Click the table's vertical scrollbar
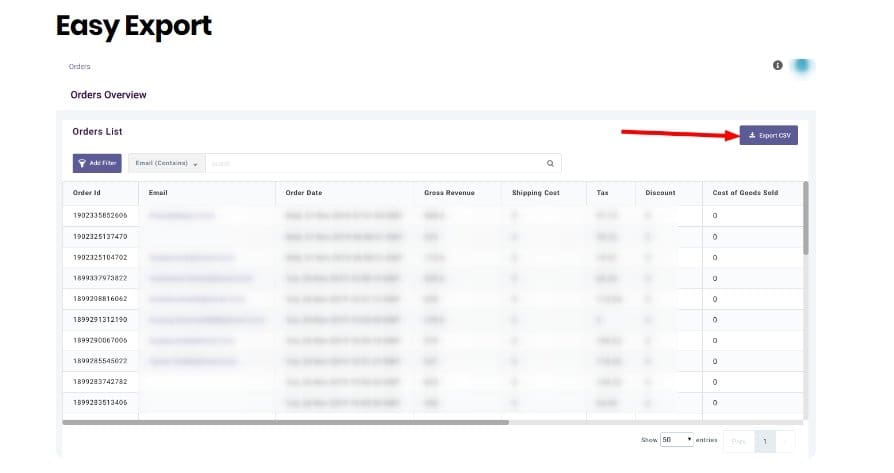This screenshot has height=473, width=894. 806,220
